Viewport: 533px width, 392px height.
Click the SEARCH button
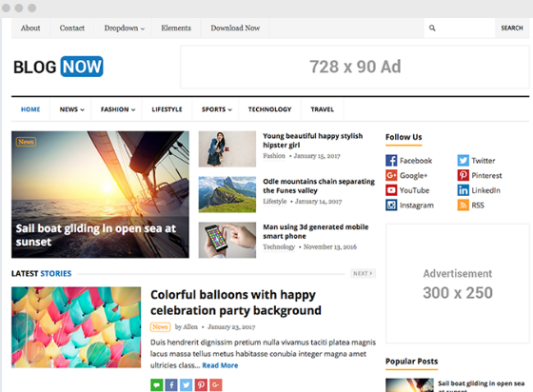click(x=512, y=28)
